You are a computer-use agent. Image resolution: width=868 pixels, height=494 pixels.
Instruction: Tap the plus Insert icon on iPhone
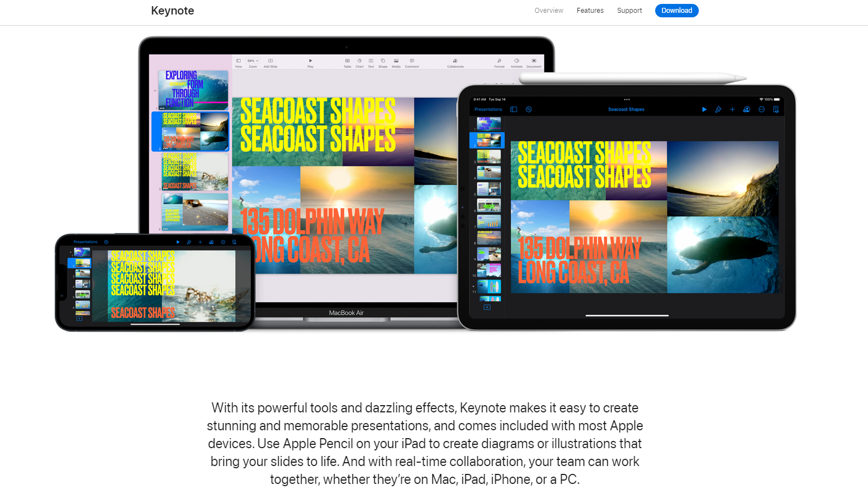coord(200,242)
